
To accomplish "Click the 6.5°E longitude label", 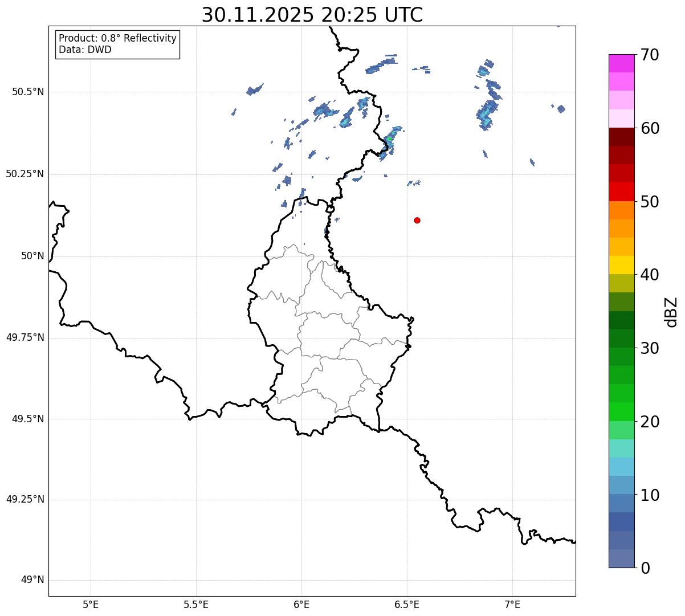I will click(407, 605).
